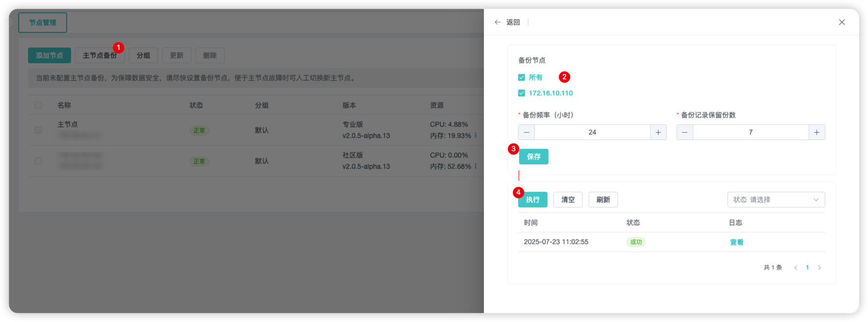Click the 返回 text link
The width and height of the screenshot is (868, 322).
(513, 22)
